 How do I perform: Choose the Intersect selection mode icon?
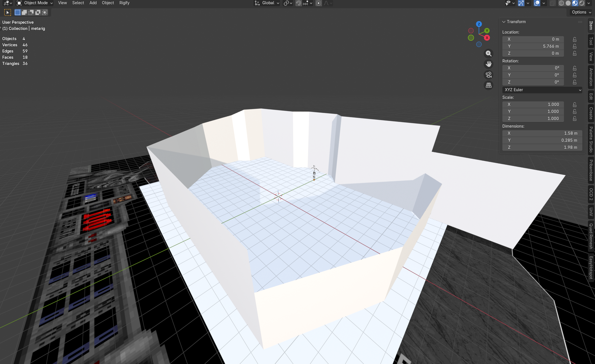point(45,12)
